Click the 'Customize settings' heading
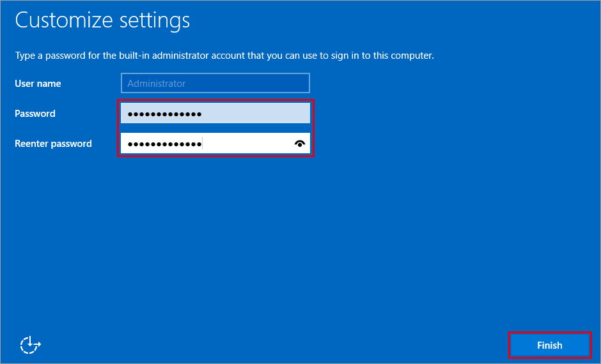This screenshot has height=364, width=601. point(102,20)
